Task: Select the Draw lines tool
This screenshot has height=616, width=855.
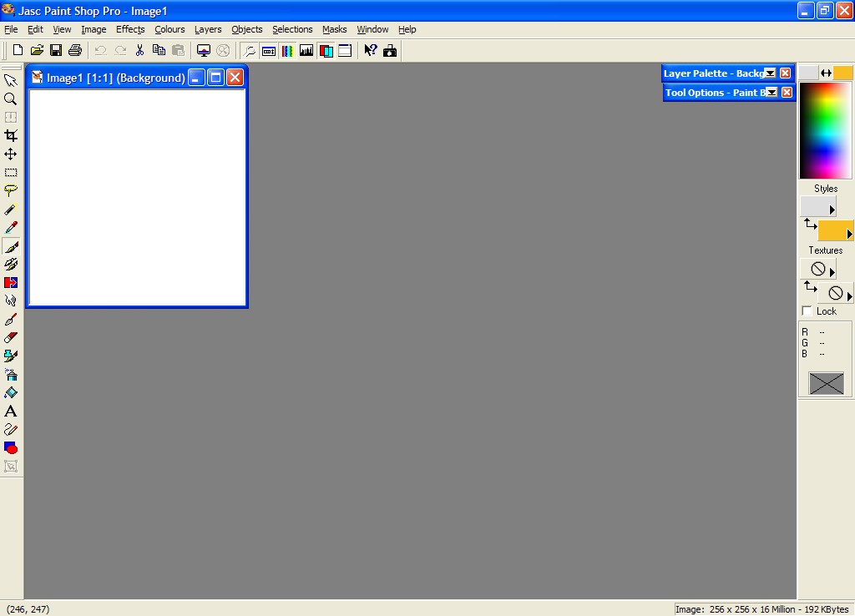Action: click(x=10, y=430)
